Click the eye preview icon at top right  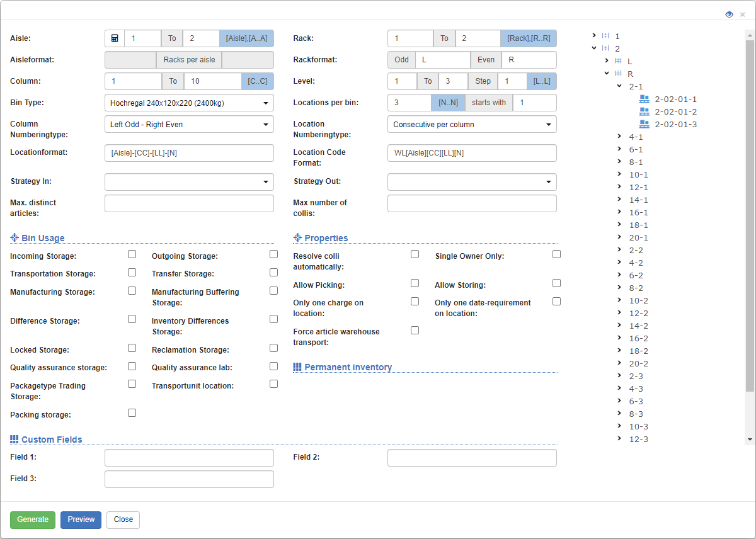(x=729, y=13)
